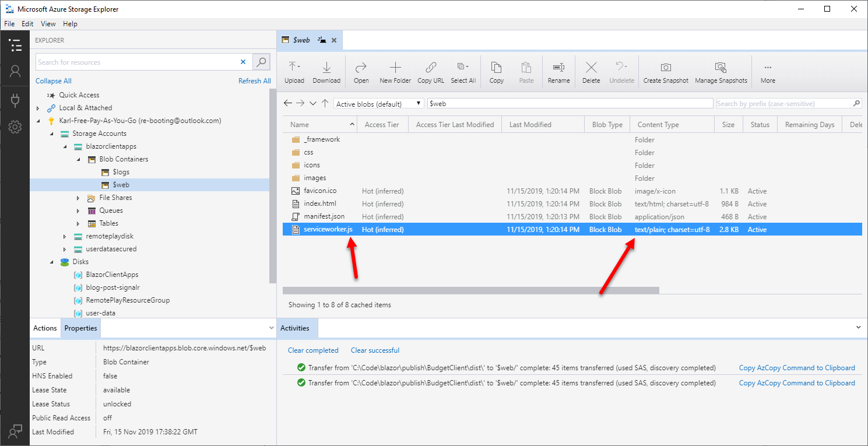This screenshot has height=446, width=868.
Task: Open Account Management in the left sidebar
Action: coord(15,71)
